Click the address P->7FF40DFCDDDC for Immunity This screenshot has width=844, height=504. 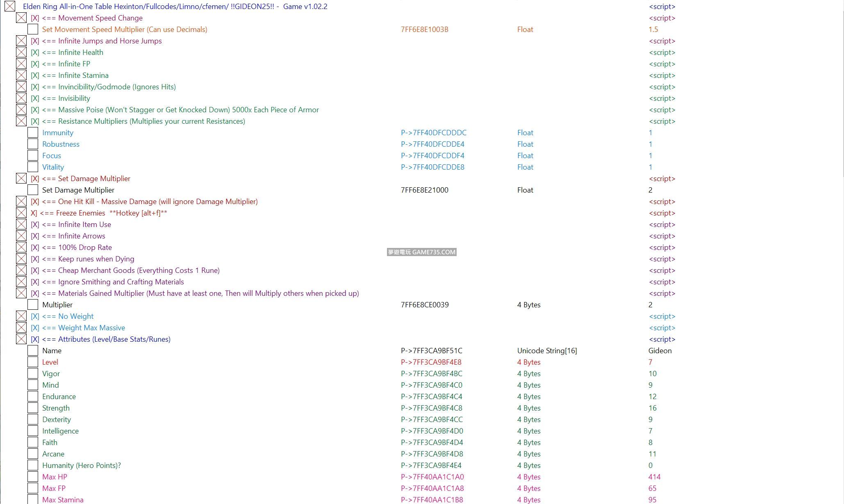click(x=433, y=133)
